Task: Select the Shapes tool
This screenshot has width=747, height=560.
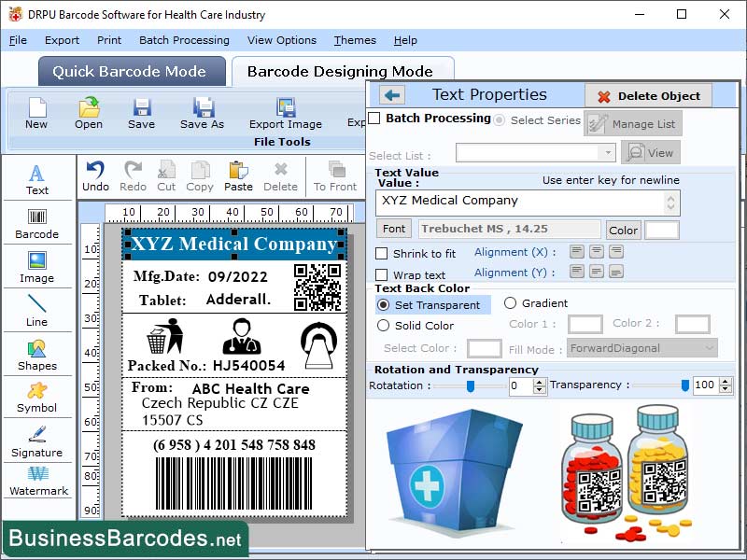Action: pos(37,355)
